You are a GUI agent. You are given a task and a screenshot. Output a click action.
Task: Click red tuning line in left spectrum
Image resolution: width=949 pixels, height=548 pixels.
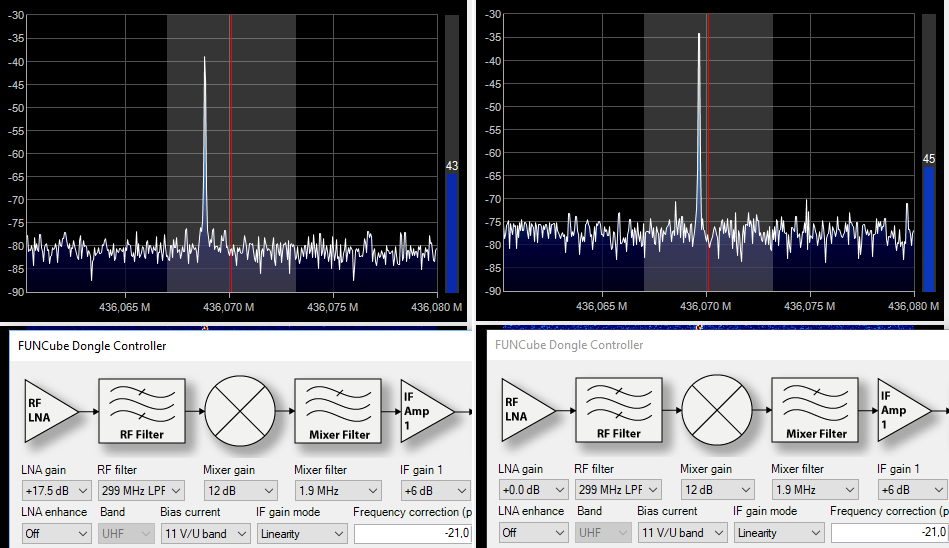pyautogui.click(x=231, y=154)
